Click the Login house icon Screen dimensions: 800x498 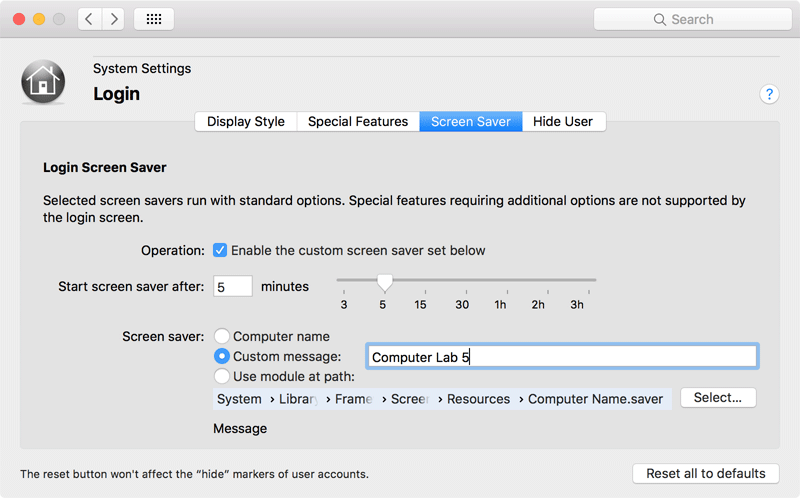coord(43,82)
